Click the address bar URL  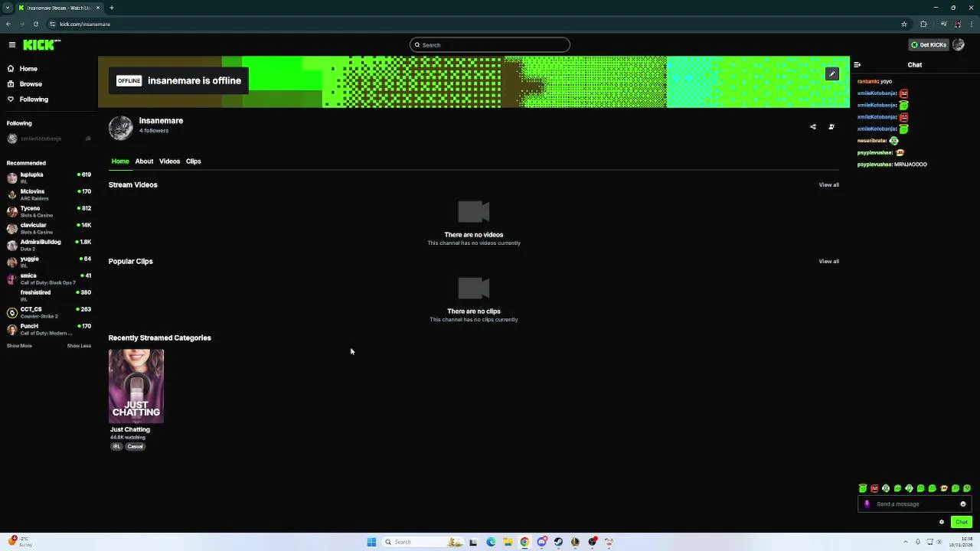coord(85,24)
